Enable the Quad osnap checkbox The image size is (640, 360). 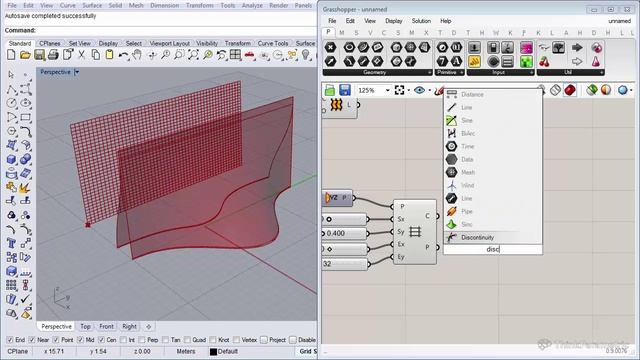(x=187, y=340)
